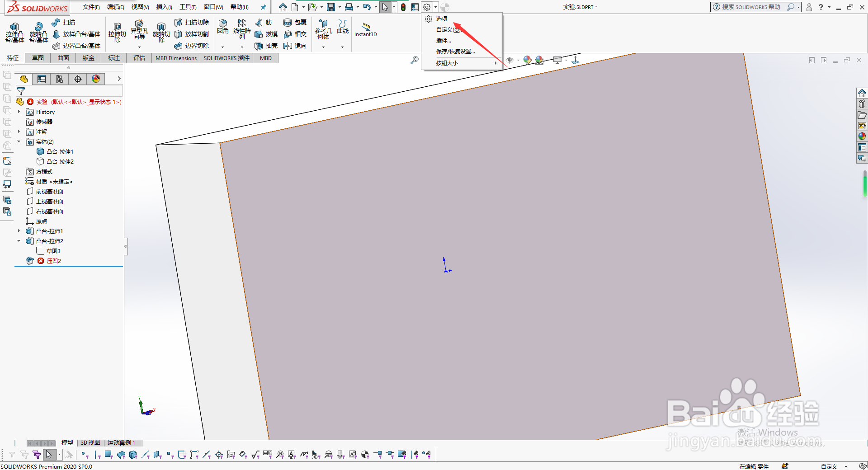Select the 镜向 (Mirror) tool

(295, 46)
